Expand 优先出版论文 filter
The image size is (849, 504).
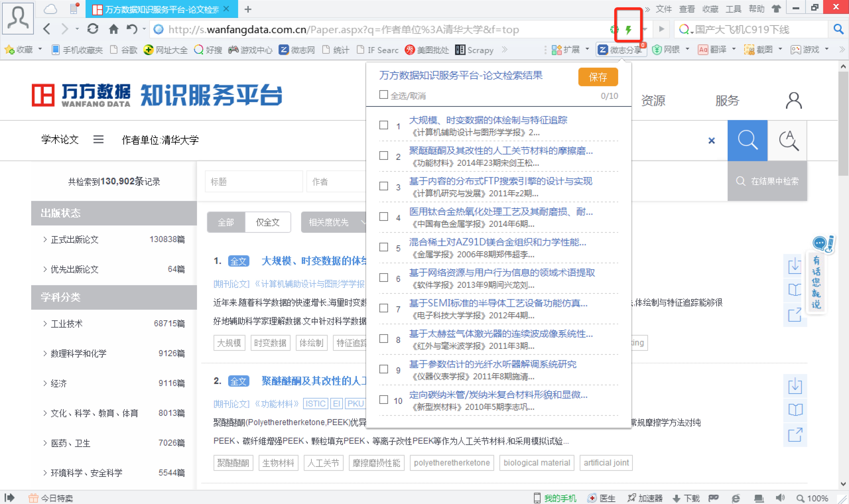coord(45,269)
